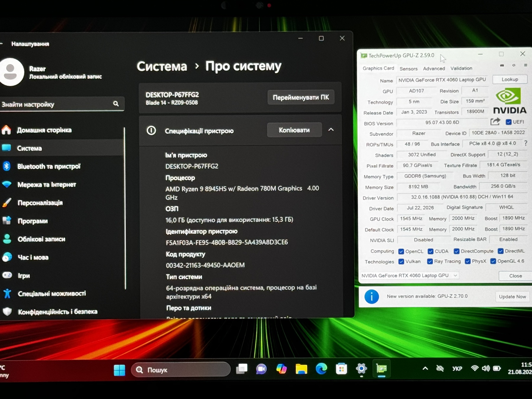Image resolution: width=532 pixels, height=399 pixels.
Task: Click the Settings sidebar scrollbar
Action: pyautogui.click(x=125, y=208)
